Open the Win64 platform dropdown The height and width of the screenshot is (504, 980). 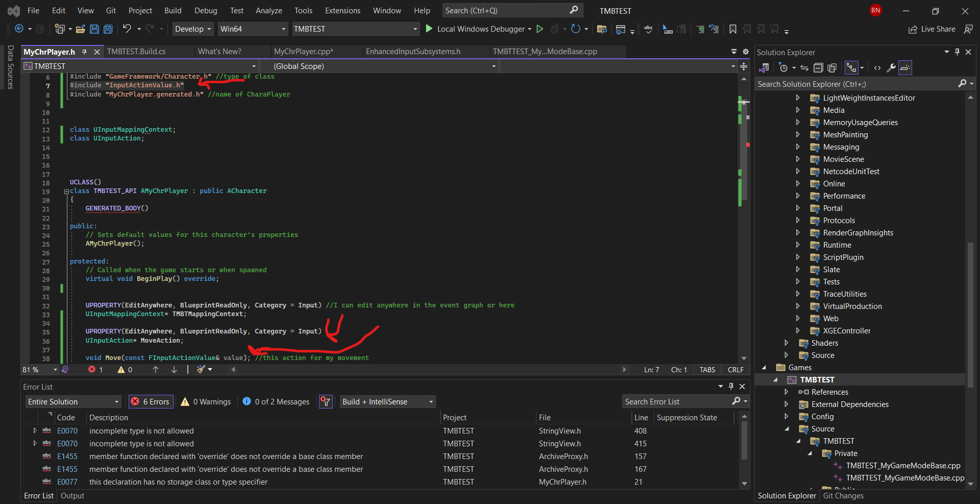[x=253, y=29]
